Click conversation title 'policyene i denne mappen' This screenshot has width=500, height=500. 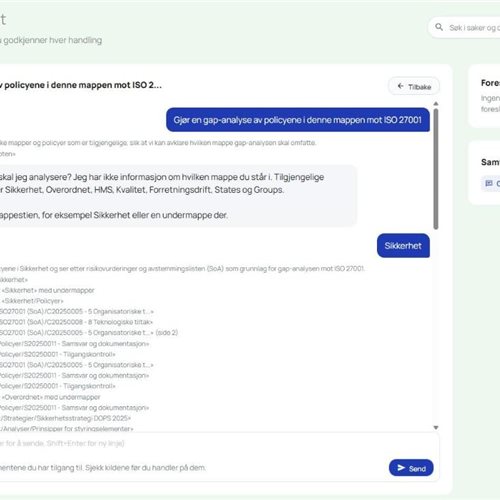81,85
